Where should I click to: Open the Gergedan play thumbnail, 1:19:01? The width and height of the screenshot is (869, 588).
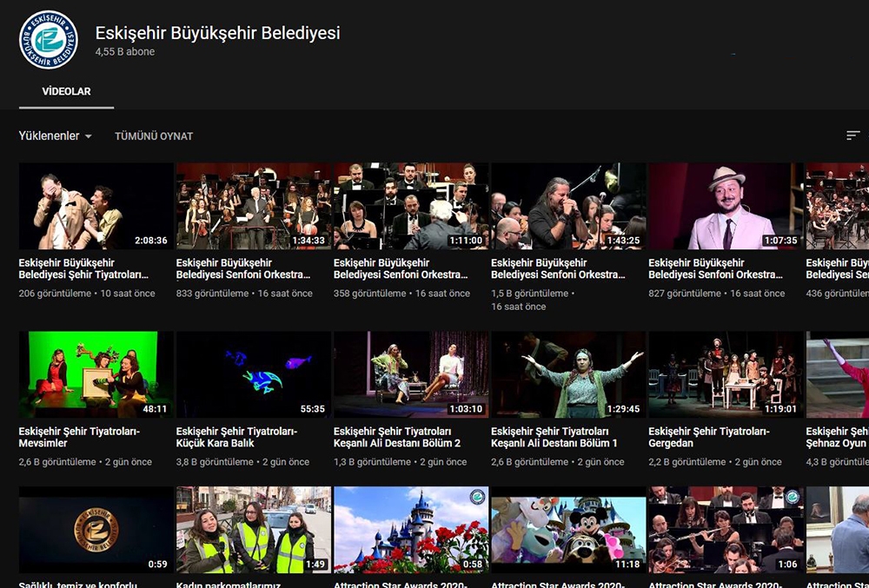(x=726, y=374)
